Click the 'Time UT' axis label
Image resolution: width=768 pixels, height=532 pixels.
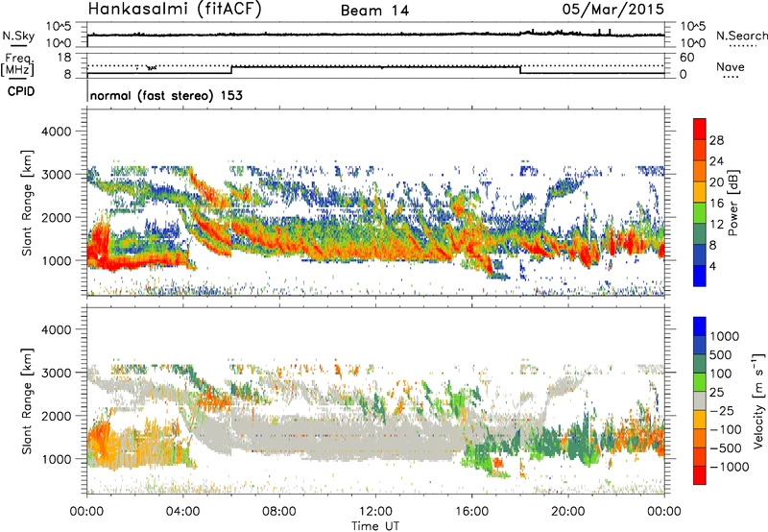[x=375, y=526]
